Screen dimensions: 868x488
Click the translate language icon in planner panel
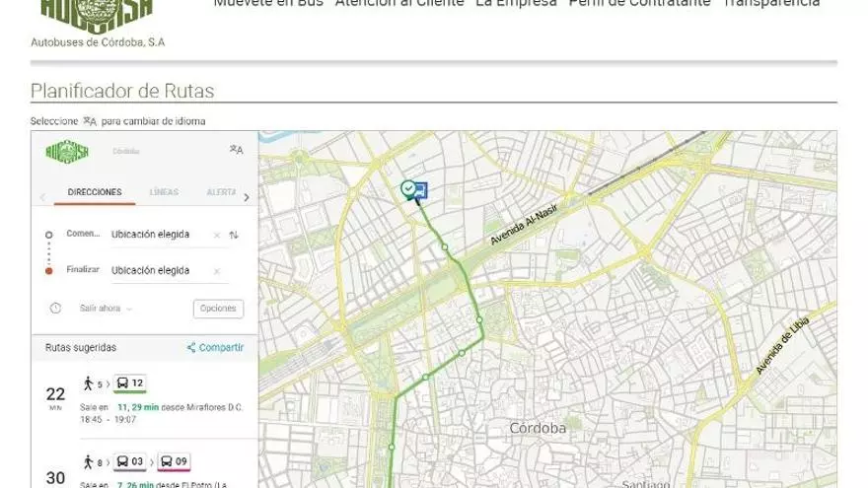pos(235,150)
